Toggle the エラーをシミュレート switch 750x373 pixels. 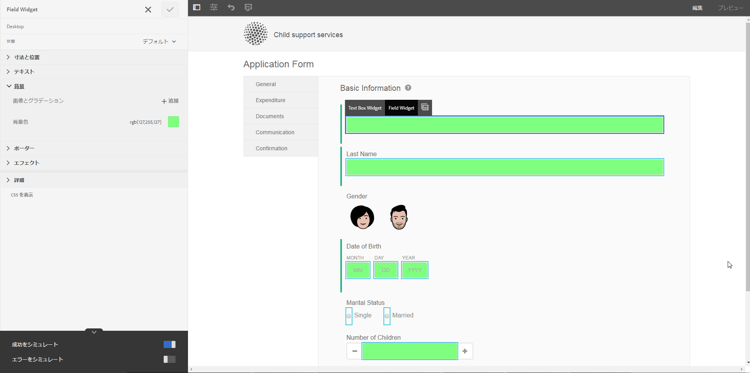point(169,359)
